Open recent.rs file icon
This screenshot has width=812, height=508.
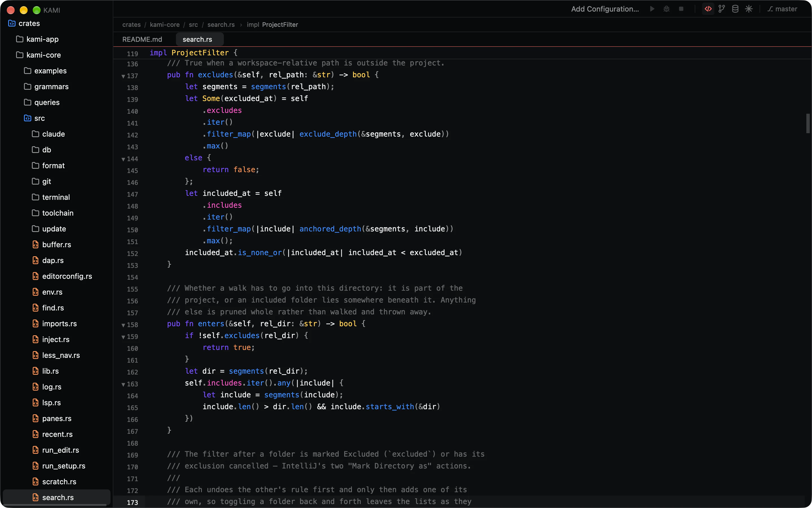(x=35, y=434)
